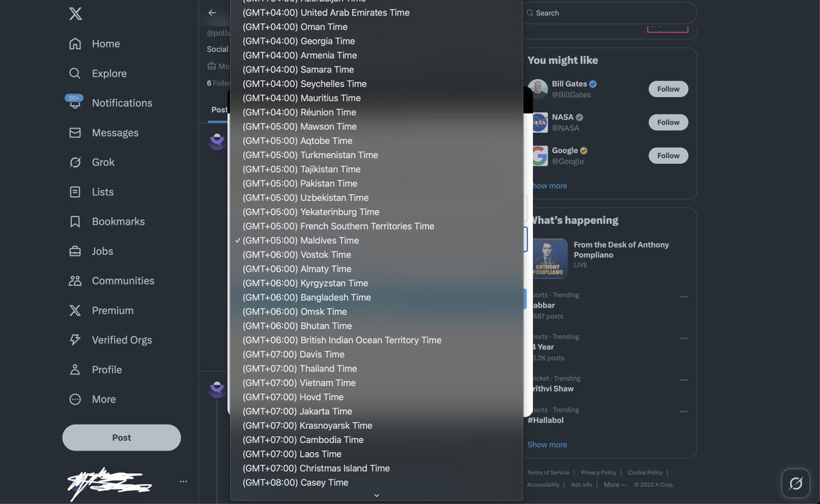Select Thailand Time option

pyautogui.click(x=377, y=369)
